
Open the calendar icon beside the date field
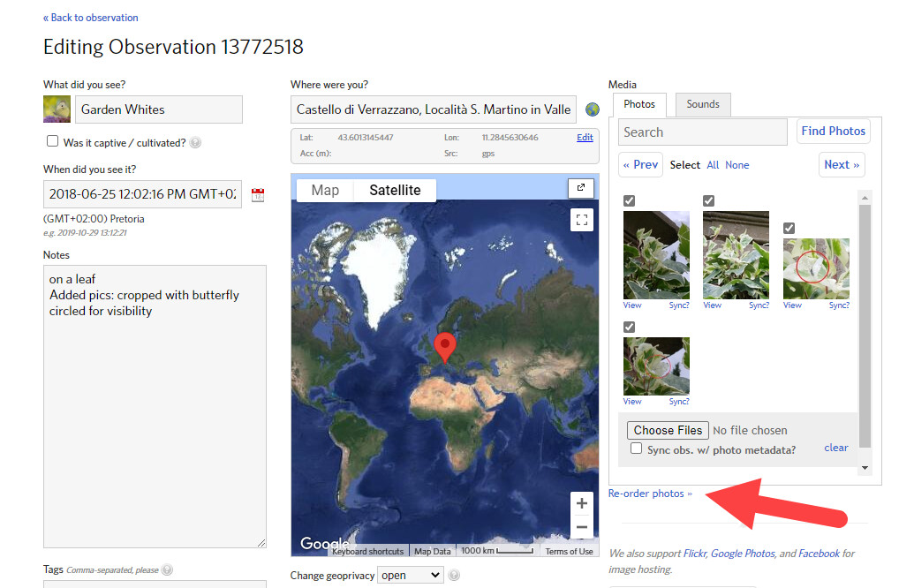click(x=259, y=193)
